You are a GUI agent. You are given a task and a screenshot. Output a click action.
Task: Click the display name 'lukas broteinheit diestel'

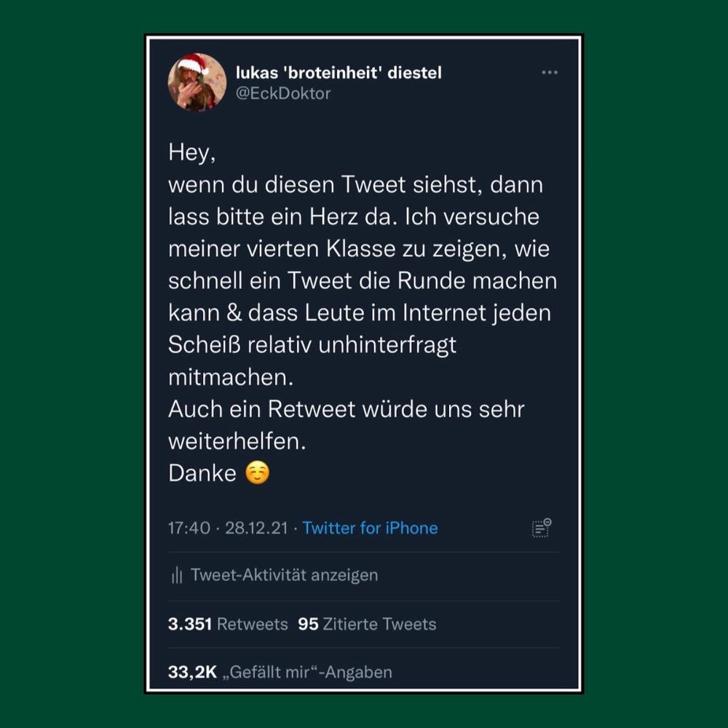[x=339, y=72]
